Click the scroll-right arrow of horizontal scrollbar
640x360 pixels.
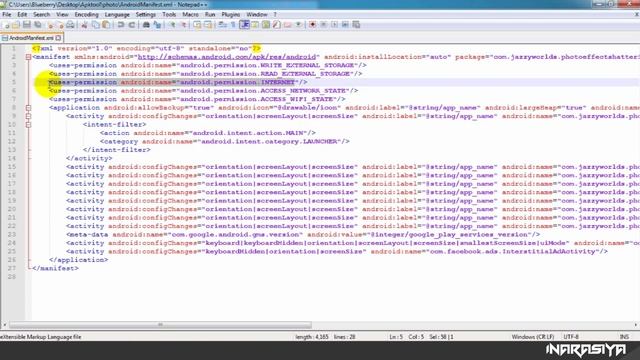(636, 325)
